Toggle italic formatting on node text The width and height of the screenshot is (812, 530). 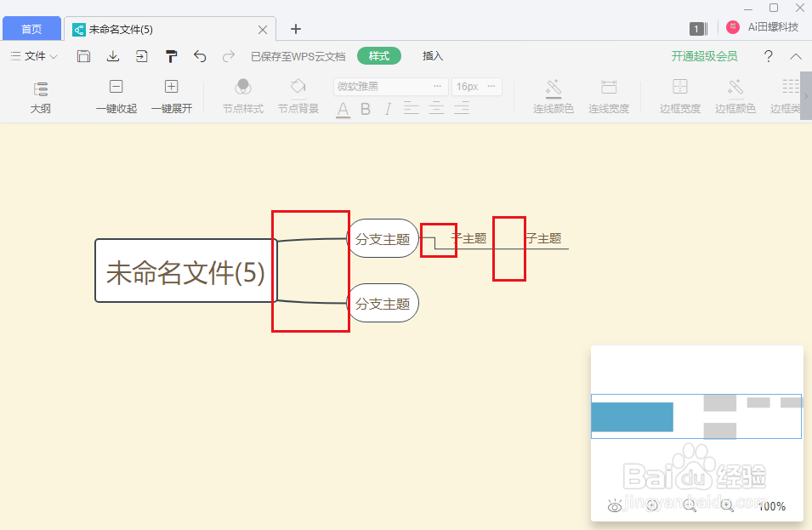point(389,109)
